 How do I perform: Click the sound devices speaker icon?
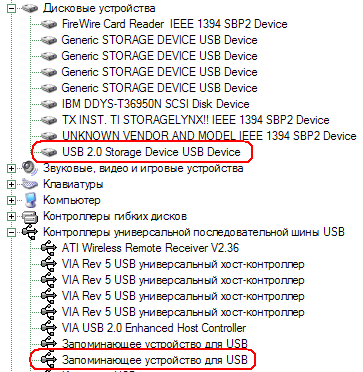click(x=30, y=168)
